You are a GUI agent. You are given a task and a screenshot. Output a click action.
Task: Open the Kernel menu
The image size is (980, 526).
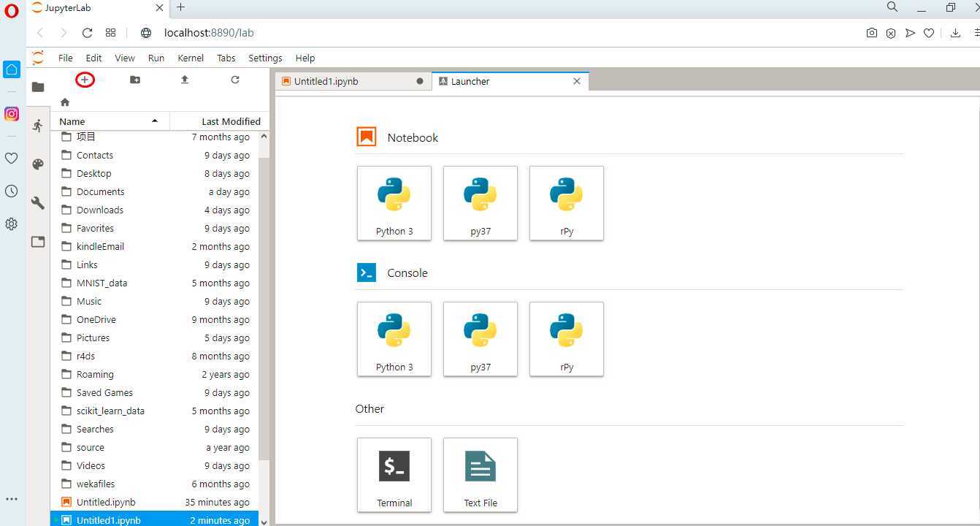[x=191, y=58]
